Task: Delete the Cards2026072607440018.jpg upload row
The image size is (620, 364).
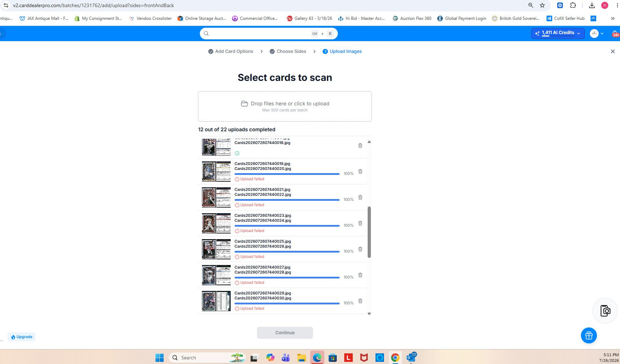Action: (x=360, y=146)
